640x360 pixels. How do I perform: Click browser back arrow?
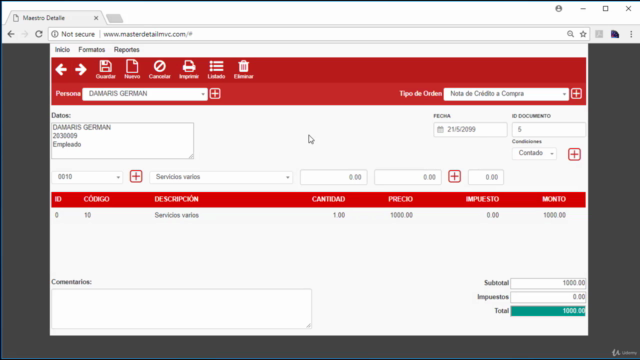coord(11,34)
